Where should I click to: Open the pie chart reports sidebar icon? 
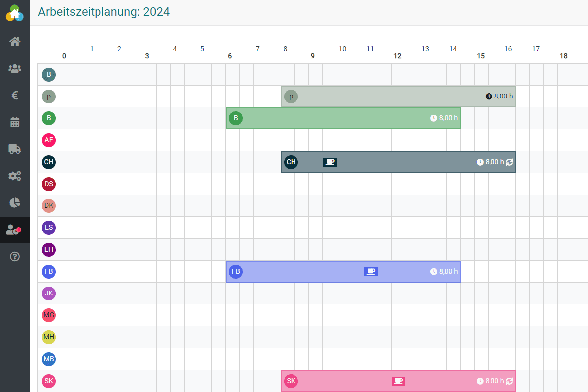(15, 203)
